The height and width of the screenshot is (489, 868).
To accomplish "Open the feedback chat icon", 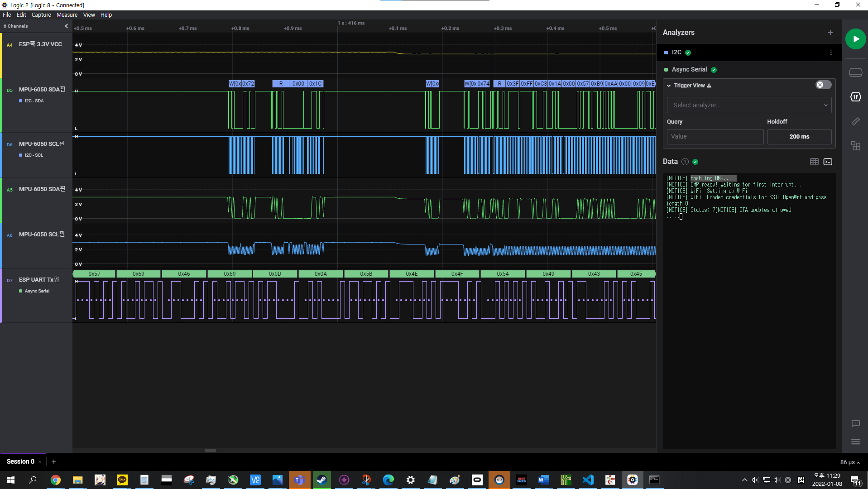I will (x=855, y=423).
